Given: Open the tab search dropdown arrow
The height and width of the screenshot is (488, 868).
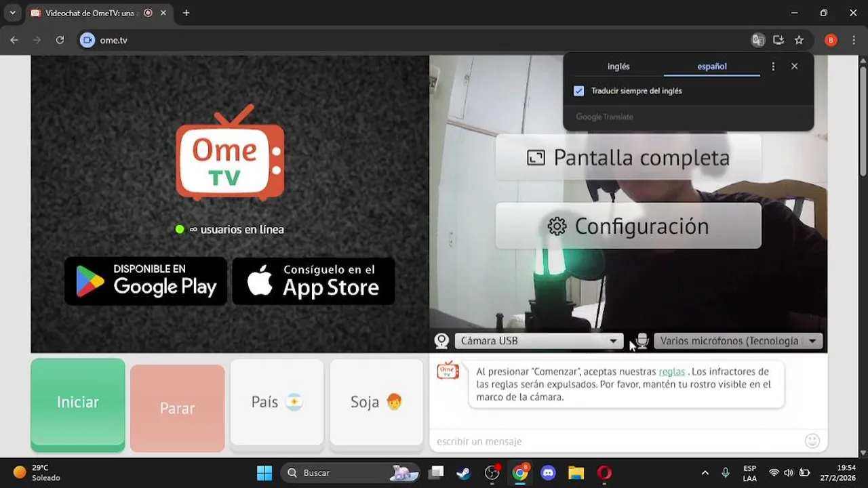Looking at the screenshot, I should pos(12,13).
